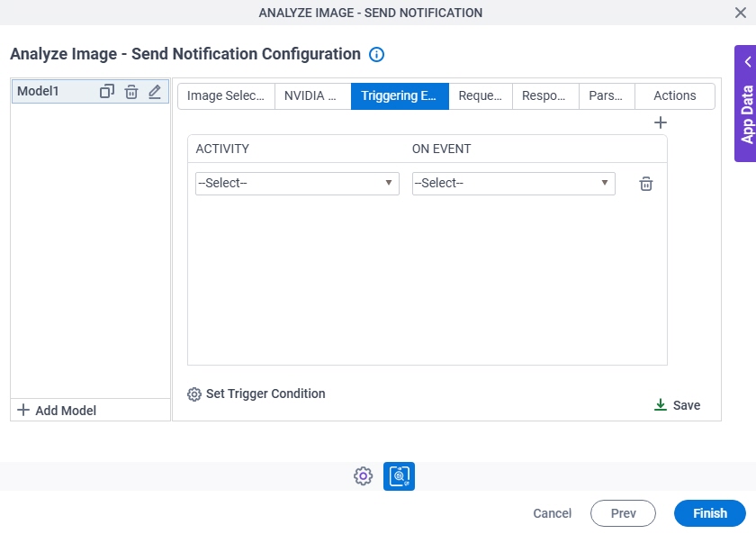The width and height of the screenshot is (756, 534).
Task: Edit the Model1 name with the pencil icon
Action: click(x=155, y=91)
